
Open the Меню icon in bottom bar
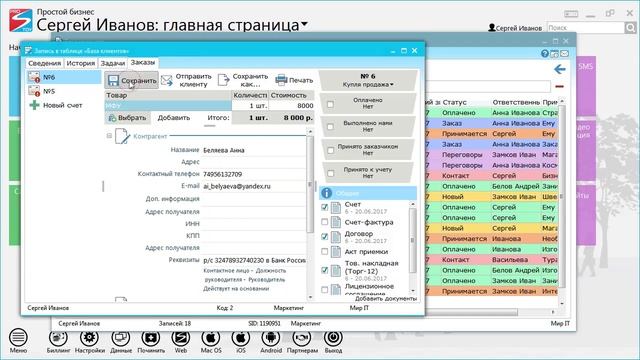(18, 338)
